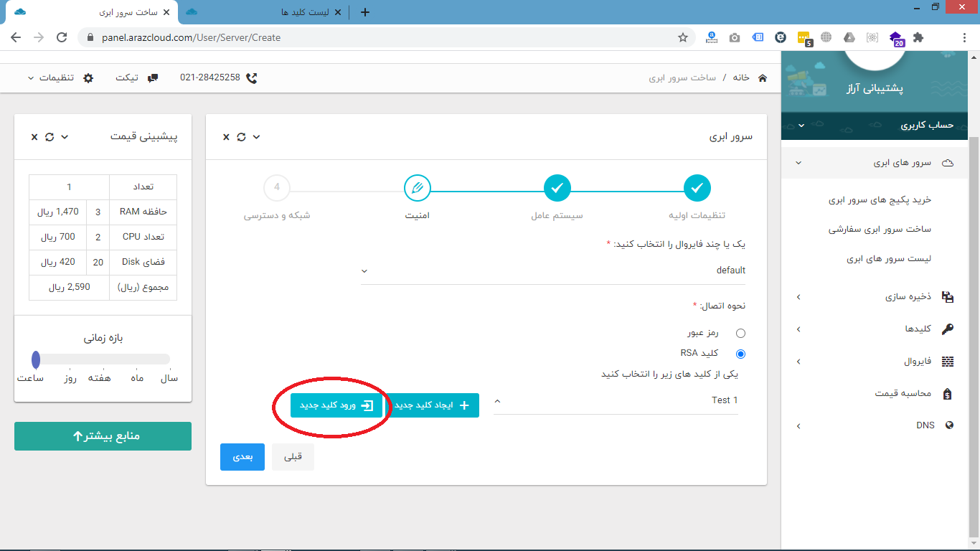Screen dimensions: 980x551
Task: Click the completed operating system step circle
Action: pos(557,188)
